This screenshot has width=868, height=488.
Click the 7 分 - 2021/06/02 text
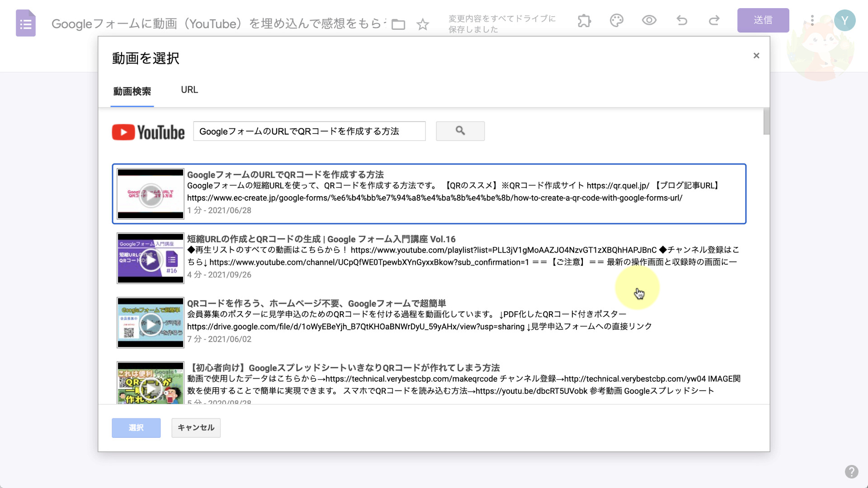click(219, 339)
